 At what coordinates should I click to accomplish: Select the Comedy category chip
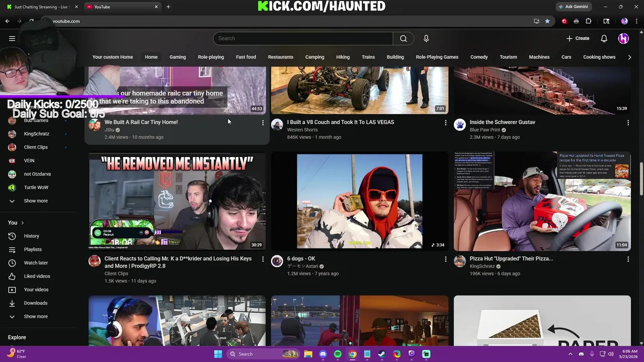pos(479,57)
